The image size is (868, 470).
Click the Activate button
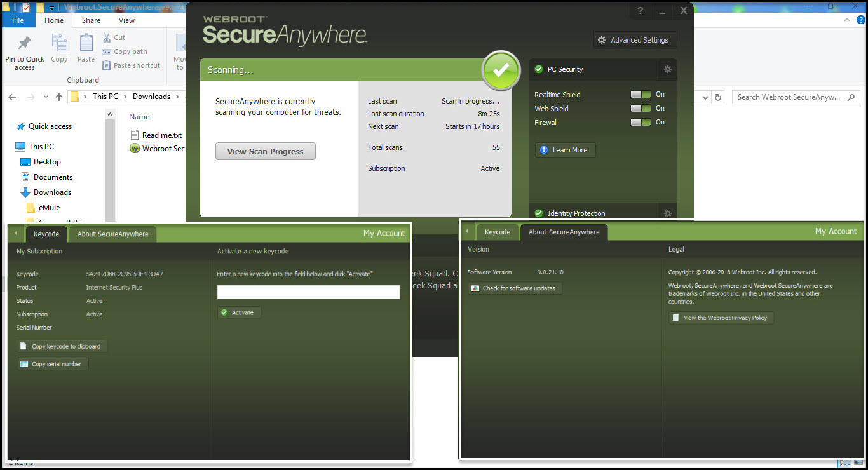click(239, 312)
